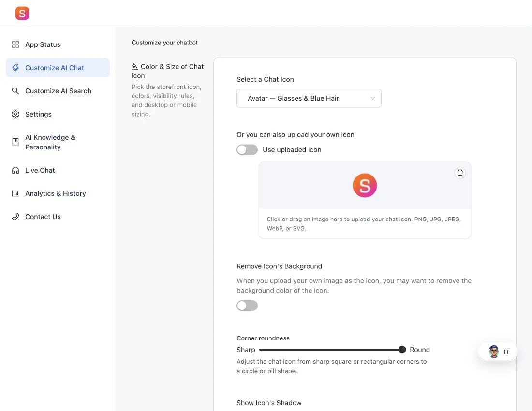The height and width of the screenshot is (411, 532).
Task: Enable the Use uploaded icon toggle
Action: [x=247, y=149]
